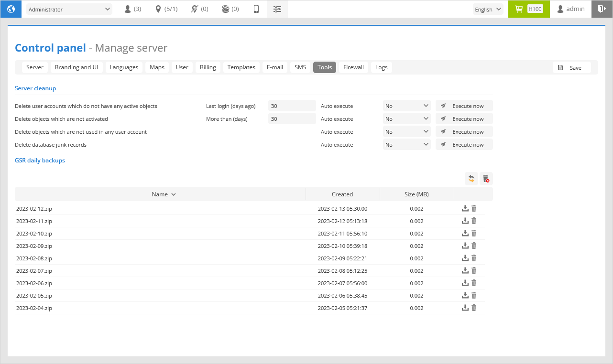This screenshot has height=364, width=613.
Task: Delete 2023-02-07.zip backup
Action: tap(474, 270)
